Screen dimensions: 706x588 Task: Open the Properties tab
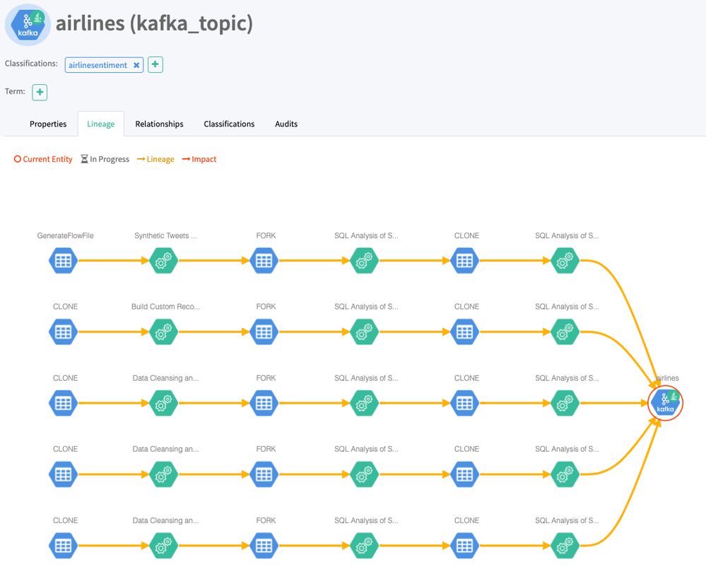[x=48, y=124]
